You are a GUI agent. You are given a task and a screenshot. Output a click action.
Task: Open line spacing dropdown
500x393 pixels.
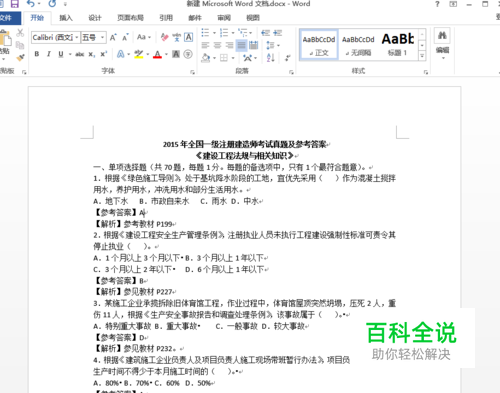tap(273, 45)
